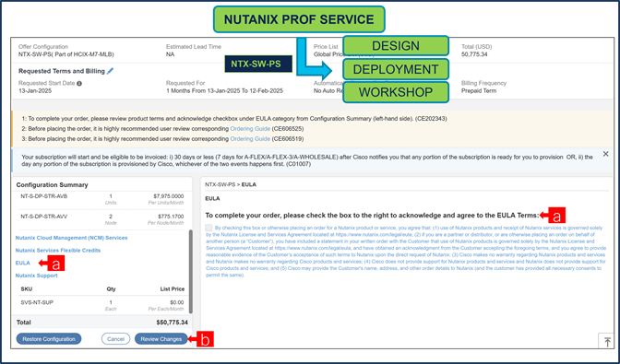
Task: Click the green DEPLOYMENT label
Action: 396,69
